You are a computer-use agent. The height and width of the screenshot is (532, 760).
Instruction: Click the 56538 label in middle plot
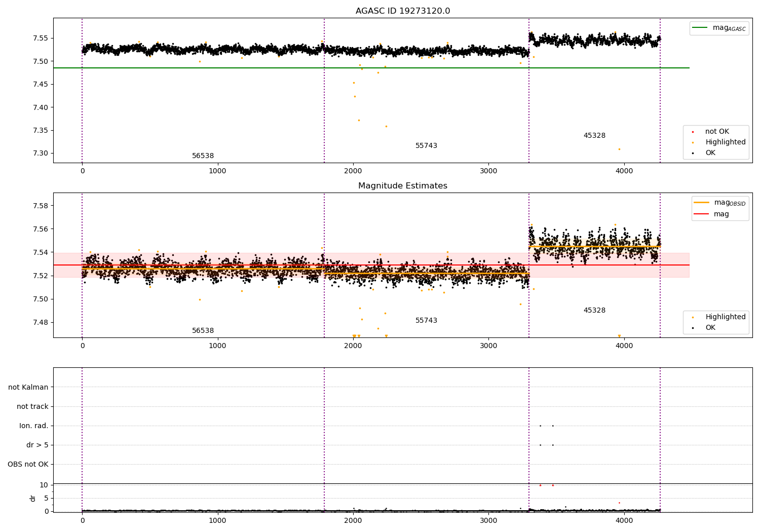click(203, 331)
